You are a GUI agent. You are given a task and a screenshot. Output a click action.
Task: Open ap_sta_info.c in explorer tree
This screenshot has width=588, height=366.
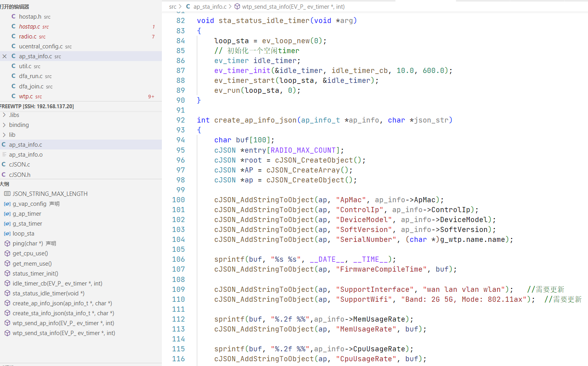(81, 145)
